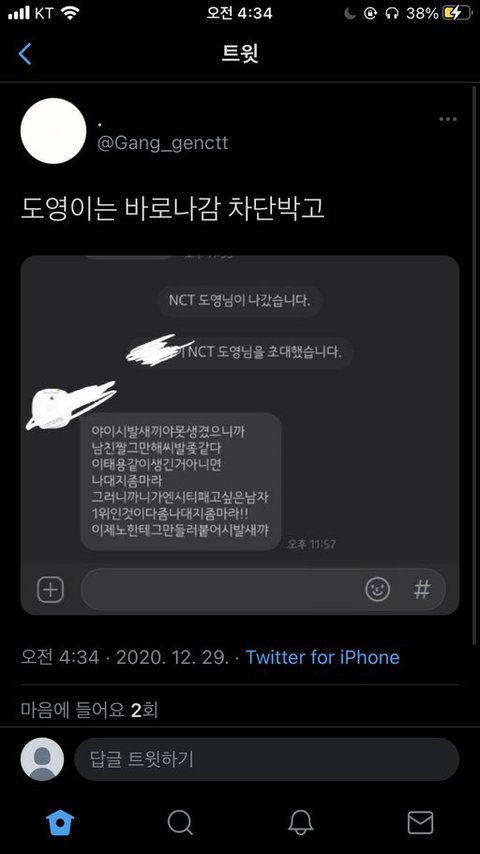Tap the chat message input box in screenshot

pyautogui.click(x=263, y=589)
